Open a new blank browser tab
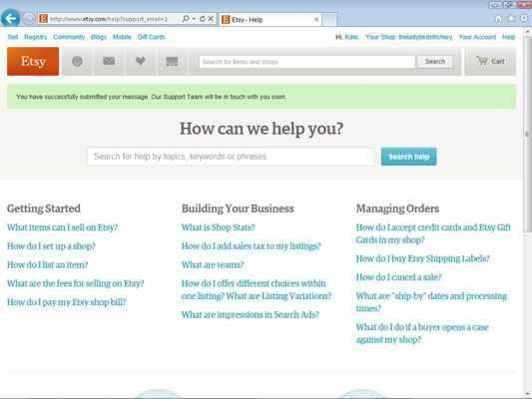 [x=329, y=20]
